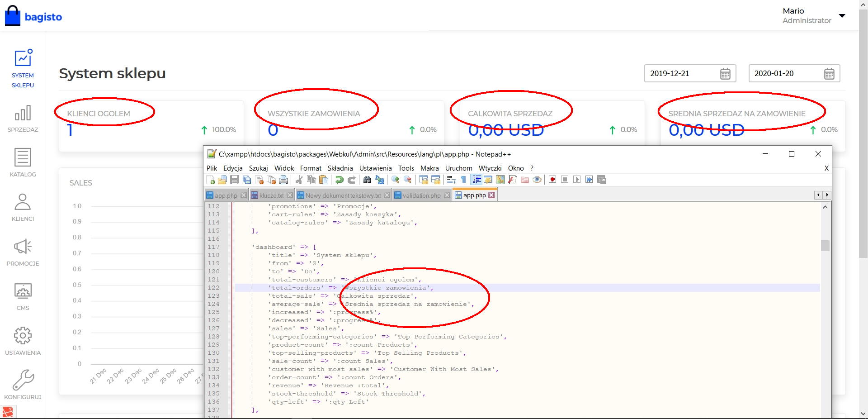868x419 pixels.
Task: Open the Format menu in Notepad++
Action: [x=311, y=168]
